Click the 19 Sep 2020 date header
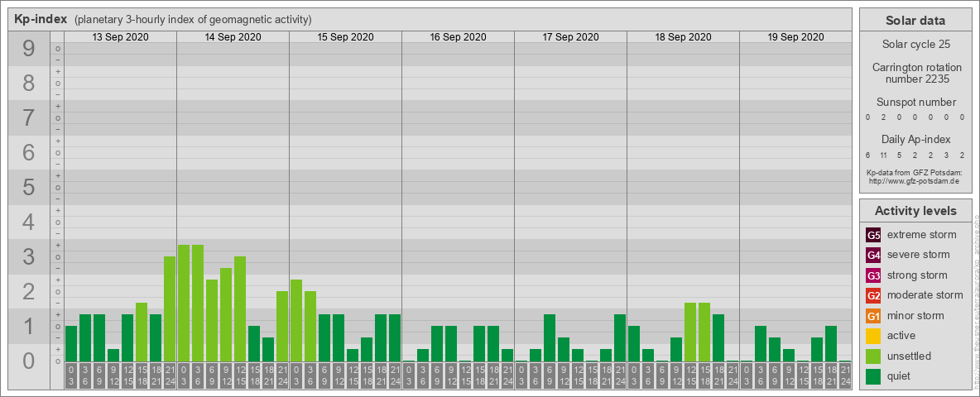 coord(795,37)
